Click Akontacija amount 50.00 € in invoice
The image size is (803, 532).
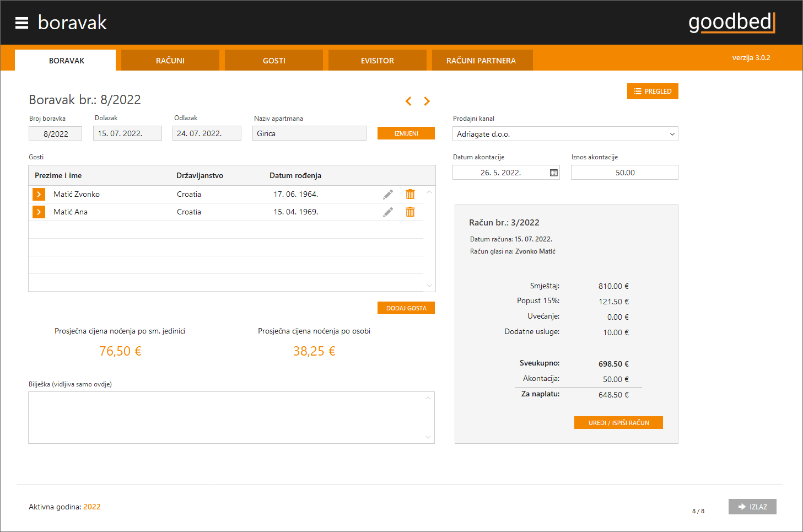[616, 379]
